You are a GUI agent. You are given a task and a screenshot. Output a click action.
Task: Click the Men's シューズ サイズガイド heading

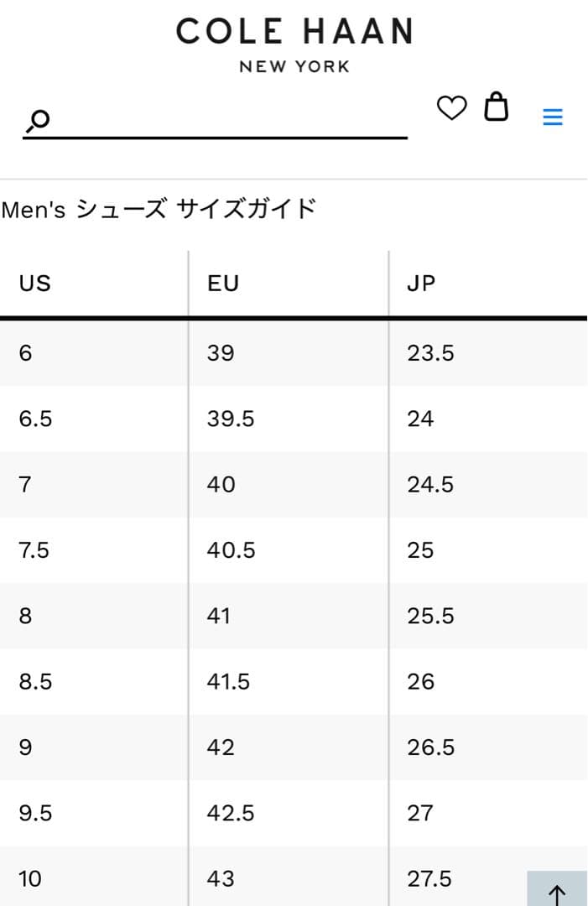159,209
